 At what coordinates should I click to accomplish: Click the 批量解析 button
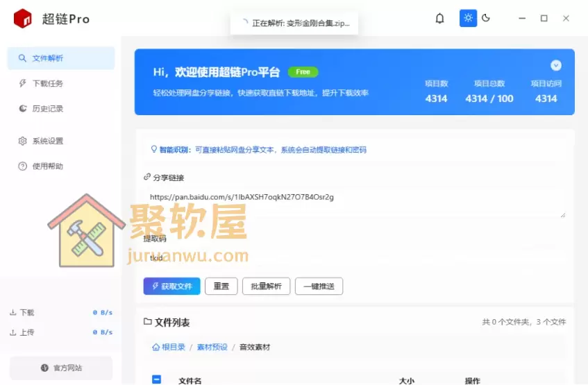(267, 286)
